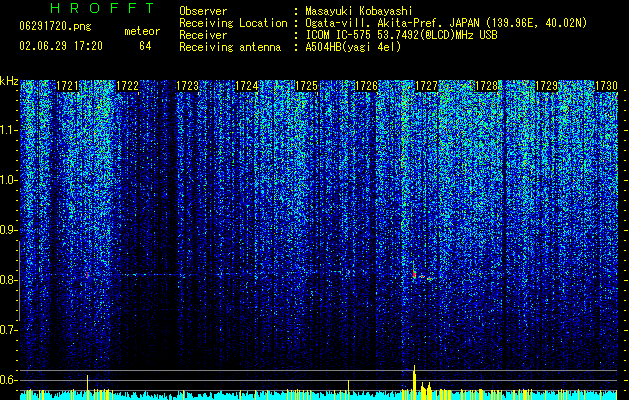Click the Observer field label
This screenshot has height=400, width=629.
(x=203, y=11)
